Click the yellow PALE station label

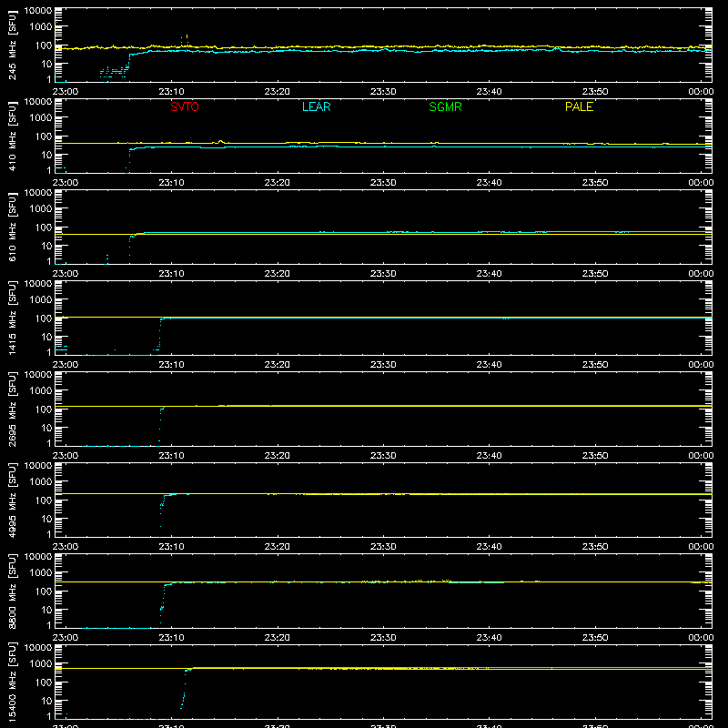[x=579, y=106]
